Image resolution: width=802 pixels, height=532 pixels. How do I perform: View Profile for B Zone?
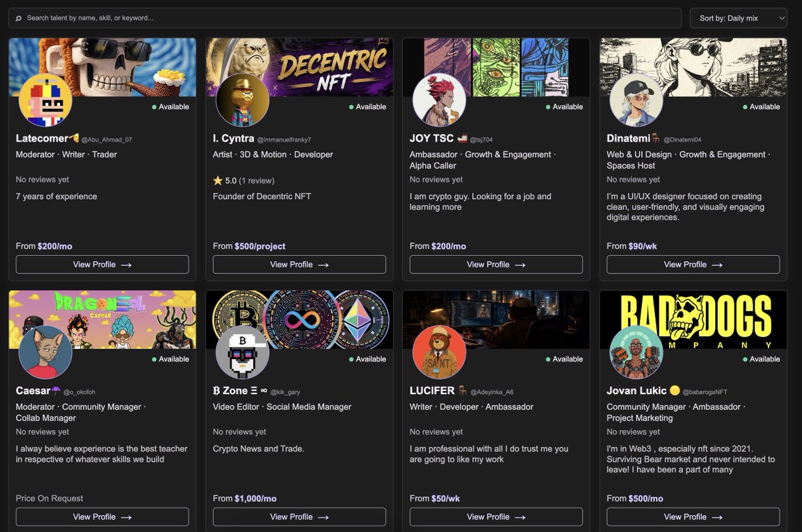point(299,517)
